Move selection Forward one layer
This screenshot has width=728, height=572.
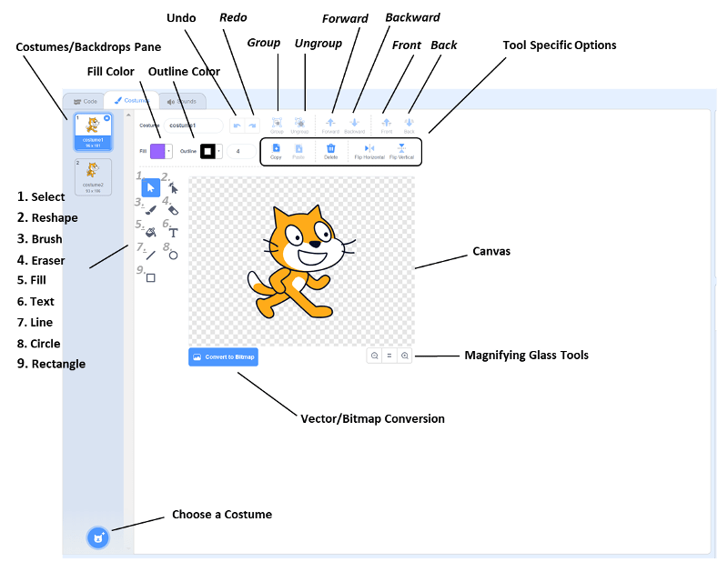330,125
